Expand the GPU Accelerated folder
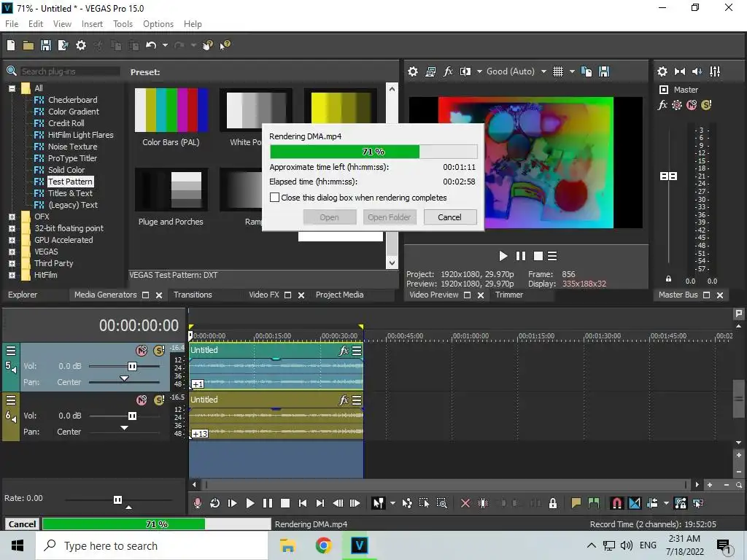Viewport: 747px width, 560px height. [x=12, y=240]
